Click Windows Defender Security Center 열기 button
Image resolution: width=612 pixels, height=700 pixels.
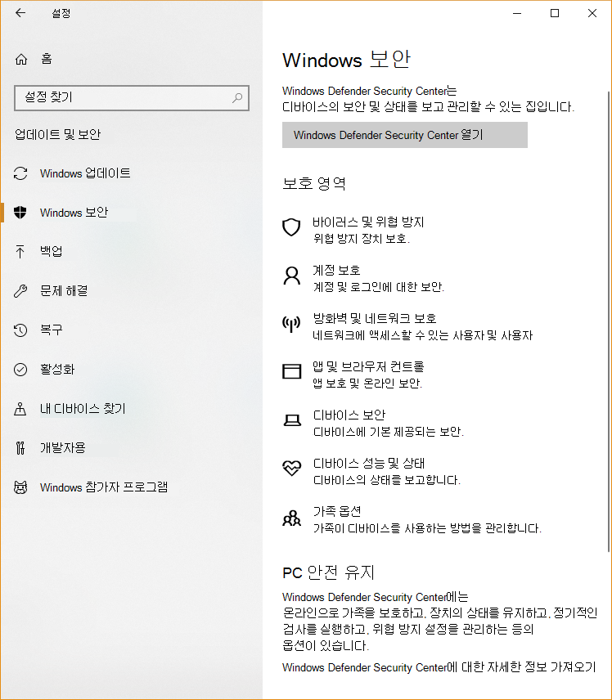(405, 135)
